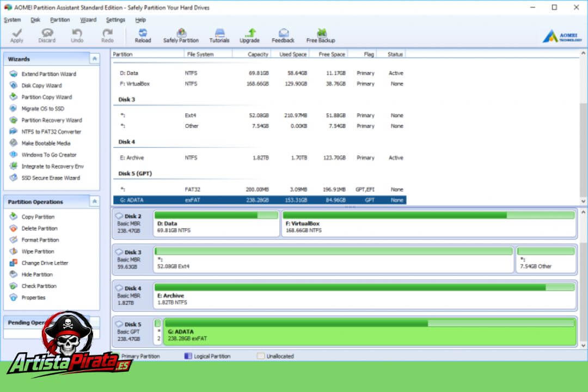The width and height of the screenshot is (588, 392).
Task: Open Integrate to Recovery Env
Action: [x=46, y=167]
